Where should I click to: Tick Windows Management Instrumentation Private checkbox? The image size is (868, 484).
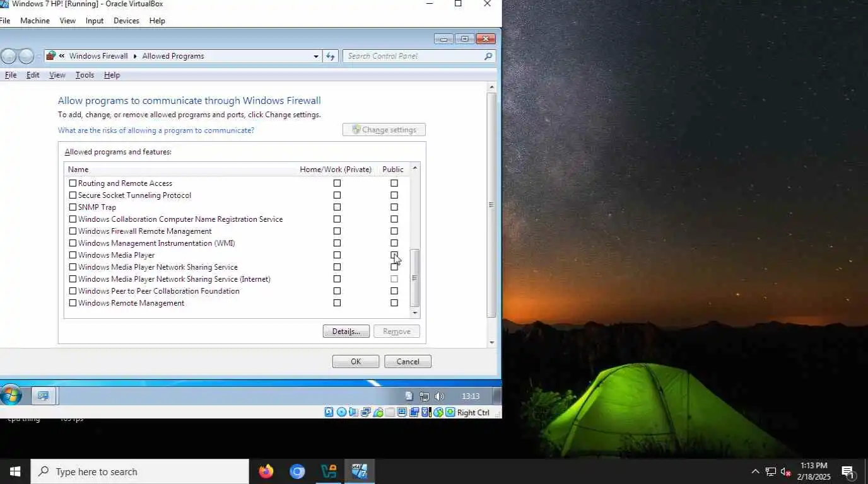pyautogui.click(x=337, y=243)
